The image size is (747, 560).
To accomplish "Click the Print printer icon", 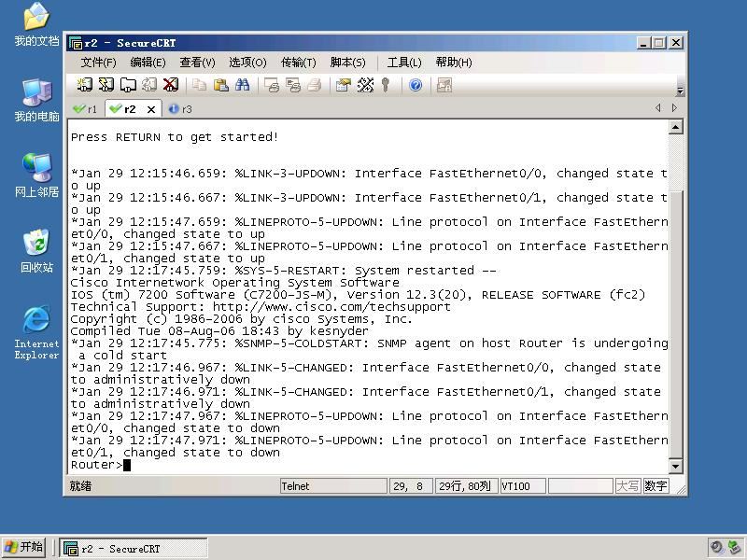I will [315, 85].
